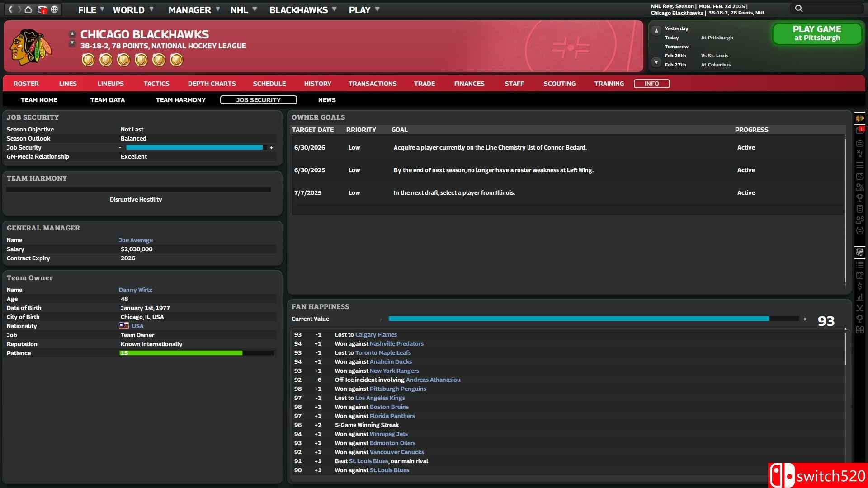The width and height of the screenshot is (868, 488).
Task: Open the TEAM HARMONY sub-tab
Action: point(180,100)
